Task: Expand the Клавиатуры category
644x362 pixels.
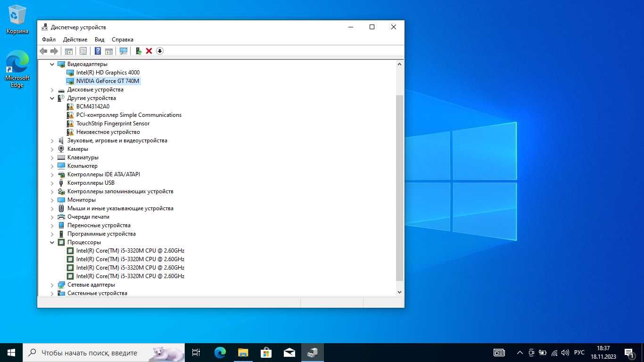Action: [52, 157]
